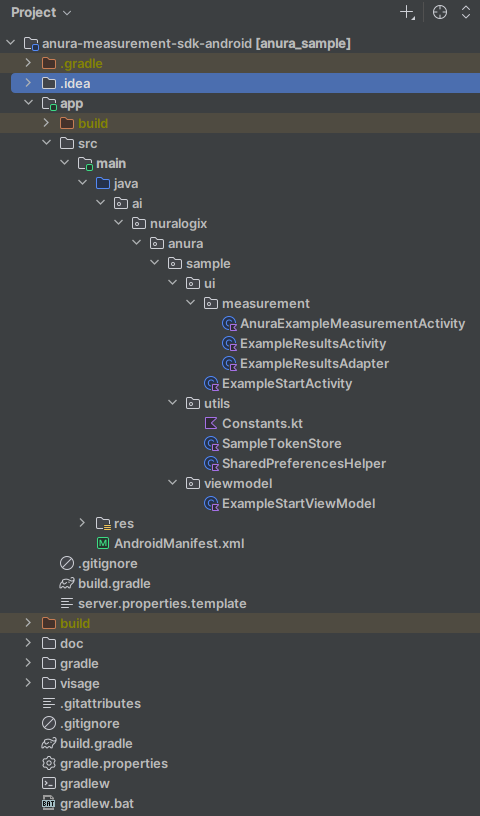This screenshot has height=816, width=480.
Task: Expand the res folder chevron
Action: (82, 523)
